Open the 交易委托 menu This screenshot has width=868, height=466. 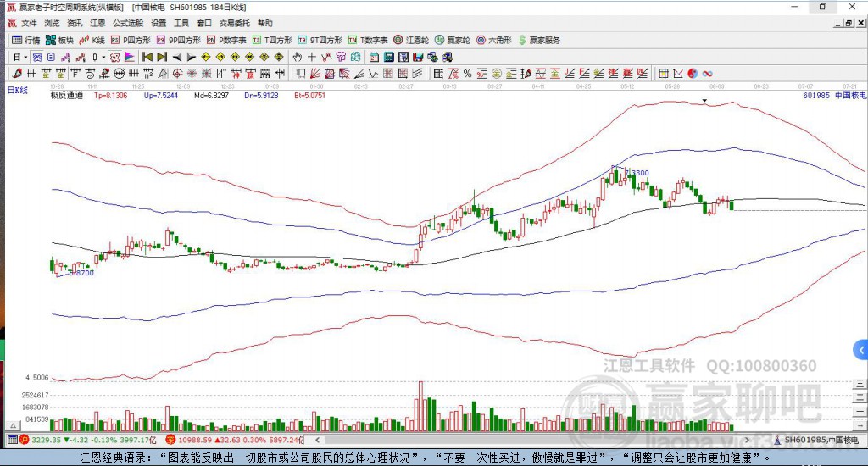tap(234, 23)
